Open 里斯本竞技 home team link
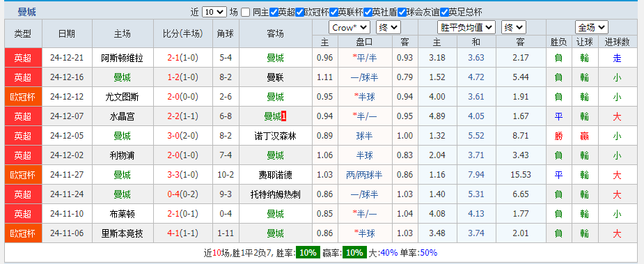This screenshot has width=644, height=264. click(x=123, y=233)
